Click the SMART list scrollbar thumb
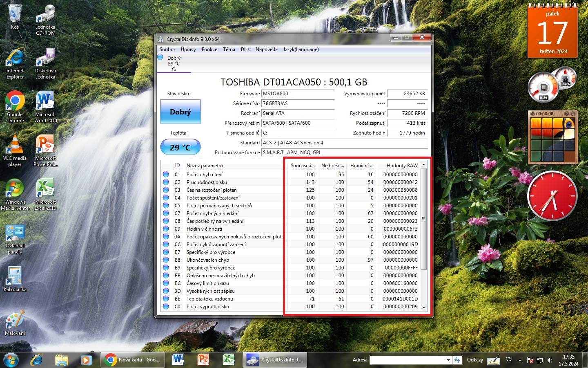 (424, 219)
